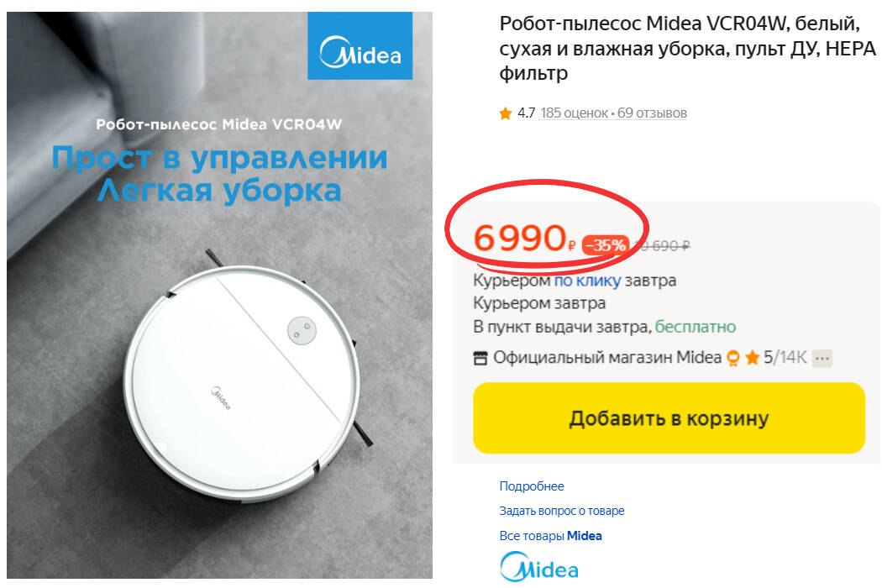Viewport: 882px width, 588px height.
Task: Click the -35% discount badge
Action: [x=606, y=244]
